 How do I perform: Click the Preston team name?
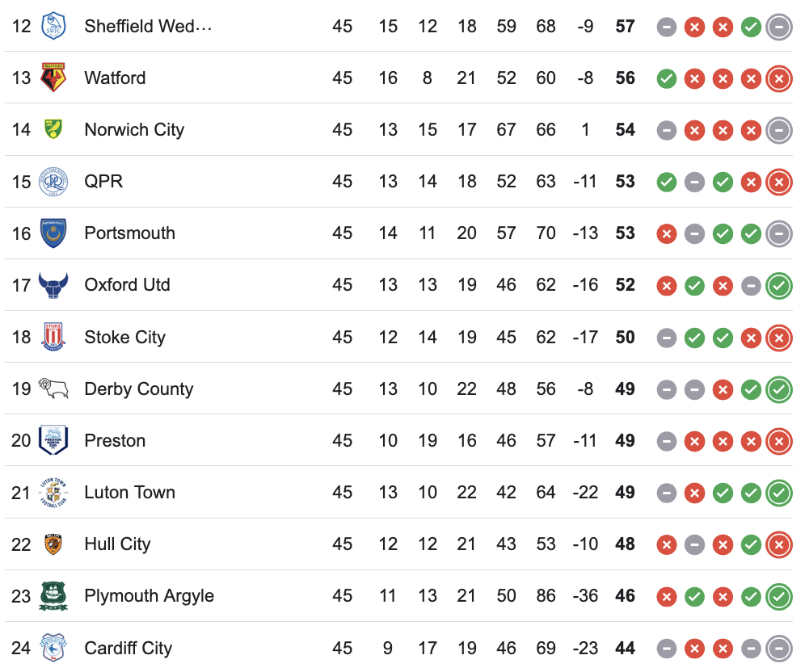[x=115, y=441]
